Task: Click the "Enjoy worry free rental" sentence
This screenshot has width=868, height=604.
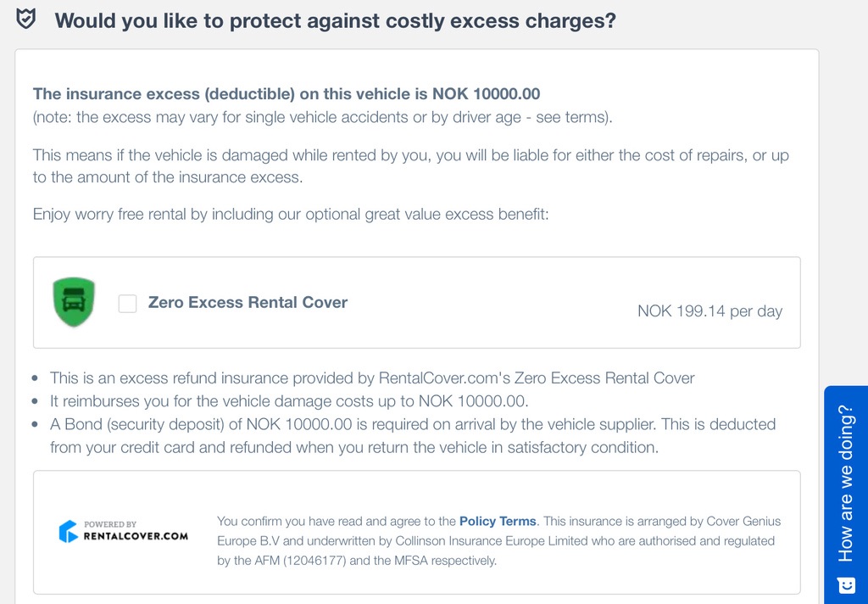Action: pyautogui.click(x=291, y=215)
